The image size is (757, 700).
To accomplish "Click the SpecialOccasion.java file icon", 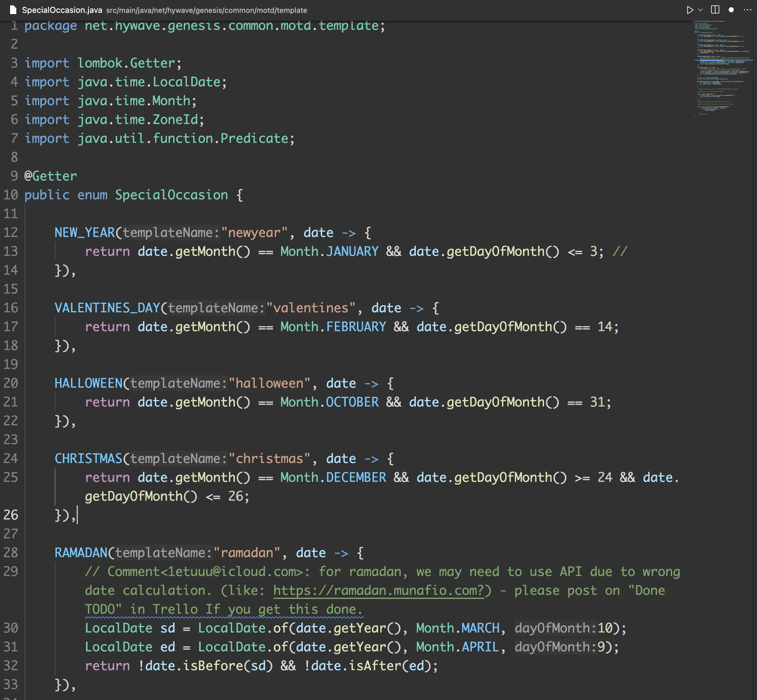I will click(x=13, y=10).
